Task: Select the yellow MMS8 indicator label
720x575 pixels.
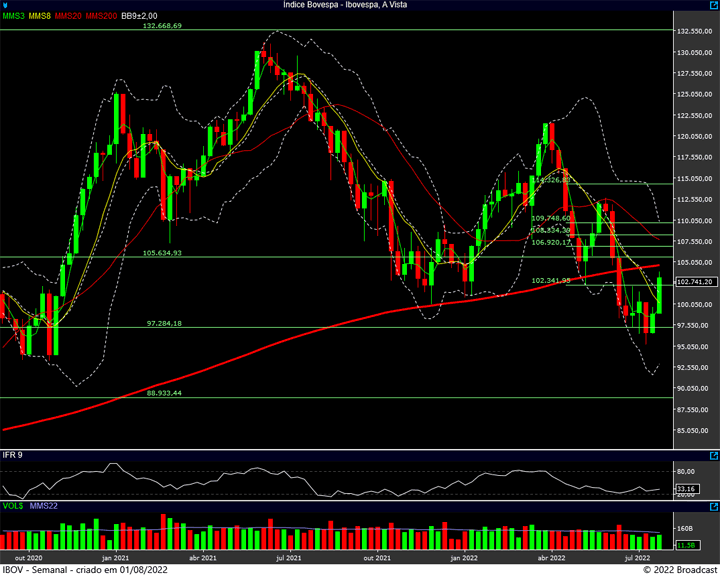Action: (x=39, y=17)
